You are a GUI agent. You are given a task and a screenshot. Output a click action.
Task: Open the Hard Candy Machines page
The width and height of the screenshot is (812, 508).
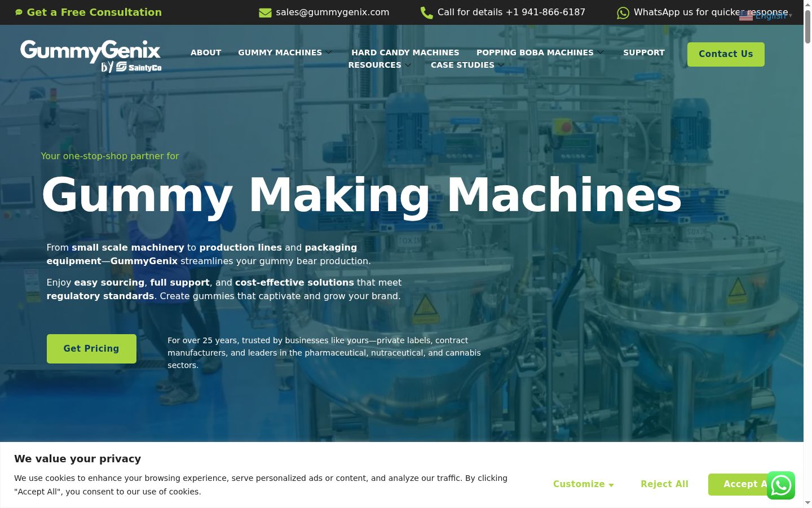coord(405,52)
